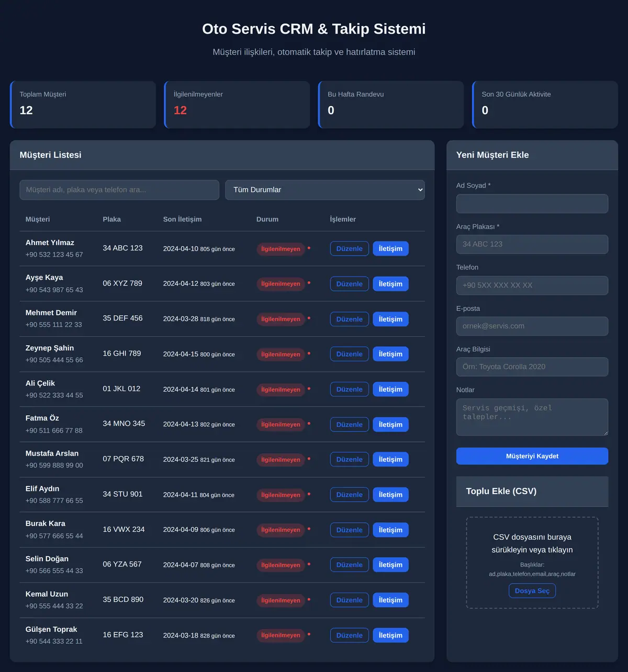Contact Mehmet Demir via İletişim button

tap(390, 319)
